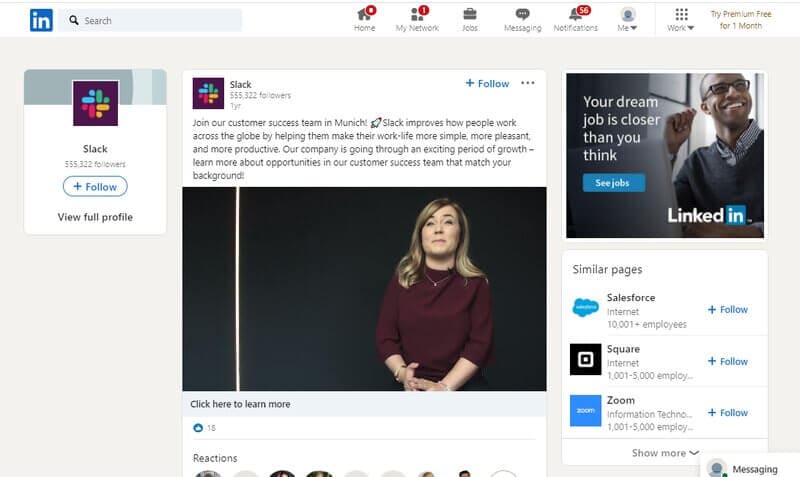This screenshot has width=800, height=477.
Task: Click Slack name in post header
Action: (x=240, y=84)
